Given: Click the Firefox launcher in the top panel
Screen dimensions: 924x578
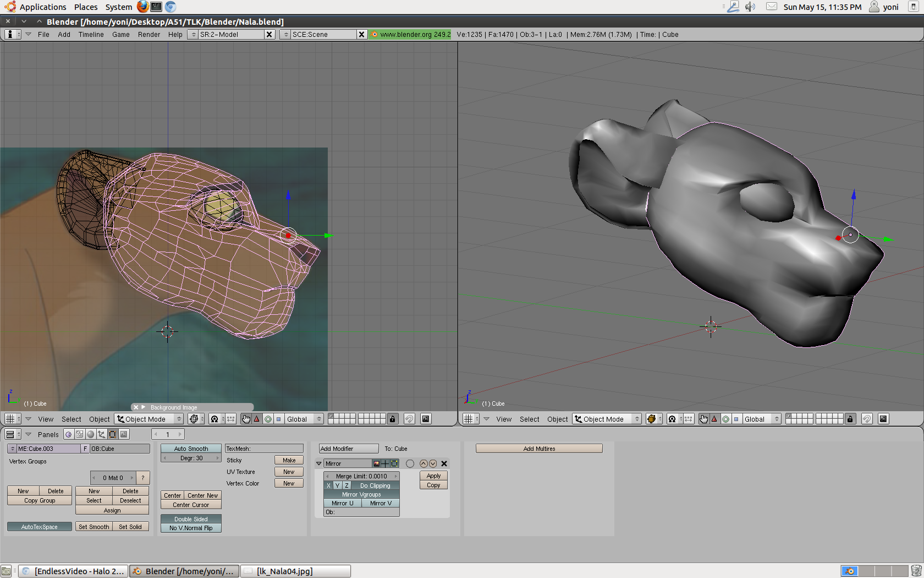Looking at the screenshot, I should 143,7.
